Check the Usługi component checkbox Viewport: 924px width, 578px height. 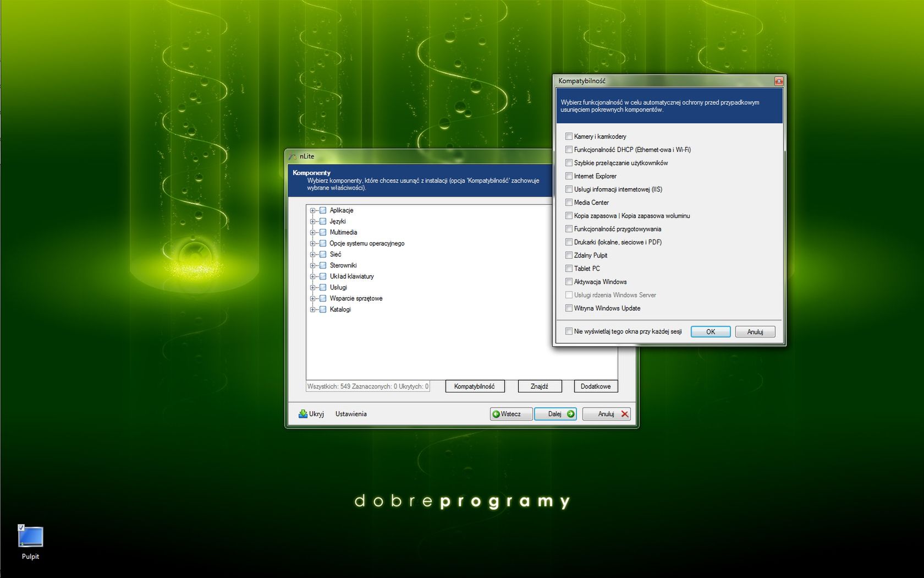coord(323,287)
